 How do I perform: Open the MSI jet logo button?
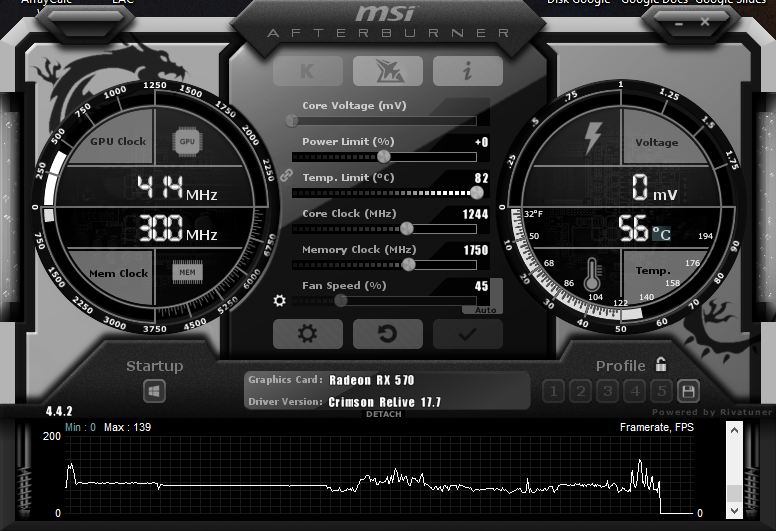[387, 70]
